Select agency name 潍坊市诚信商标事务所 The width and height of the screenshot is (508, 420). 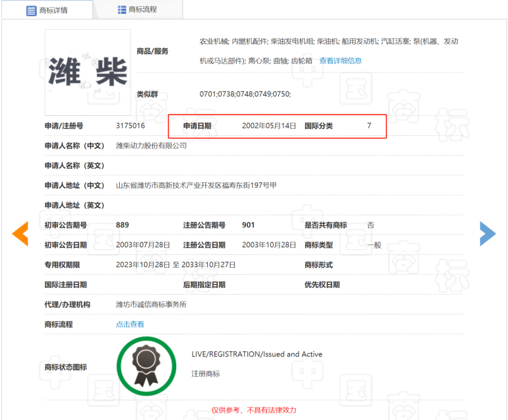click(151, 305)
